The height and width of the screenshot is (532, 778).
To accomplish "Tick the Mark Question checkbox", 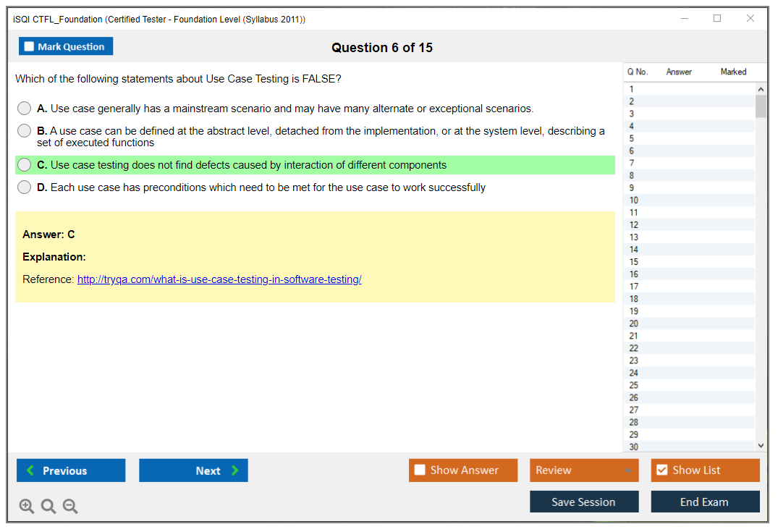I will tap(30, 47).
